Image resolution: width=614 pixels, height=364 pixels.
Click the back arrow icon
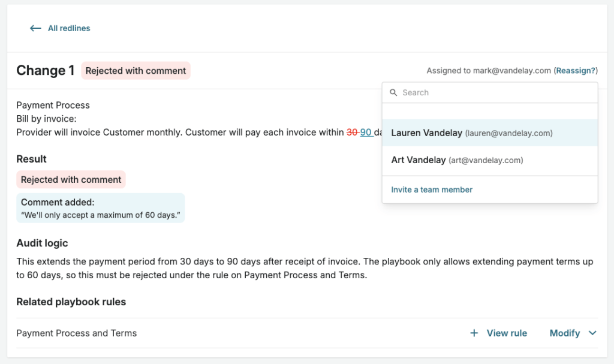pos(35,28)
